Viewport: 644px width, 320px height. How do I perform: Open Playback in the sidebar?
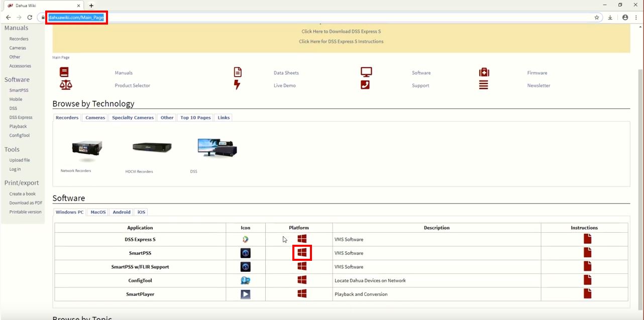18,126
